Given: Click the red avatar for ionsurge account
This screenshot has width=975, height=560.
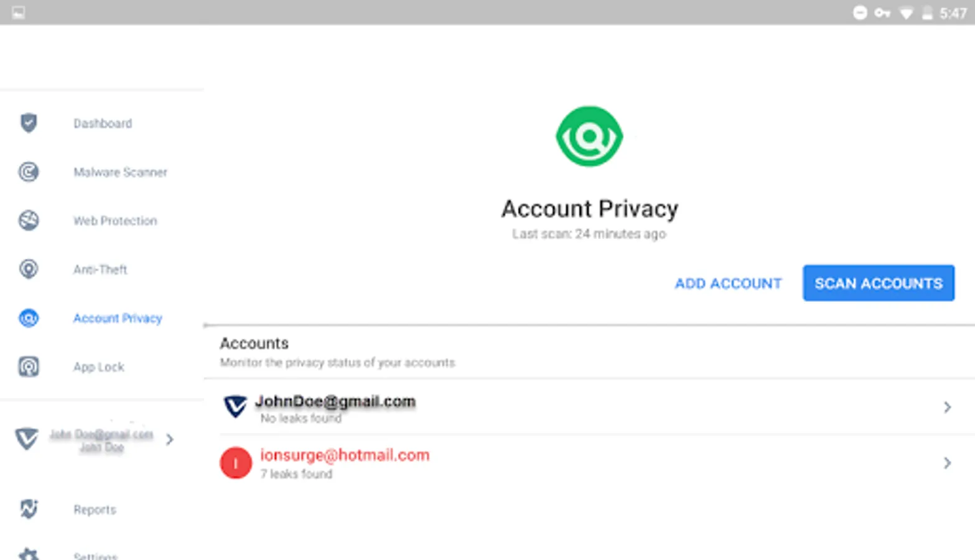Looking at the screenshot, I should (x=236, y=463).
